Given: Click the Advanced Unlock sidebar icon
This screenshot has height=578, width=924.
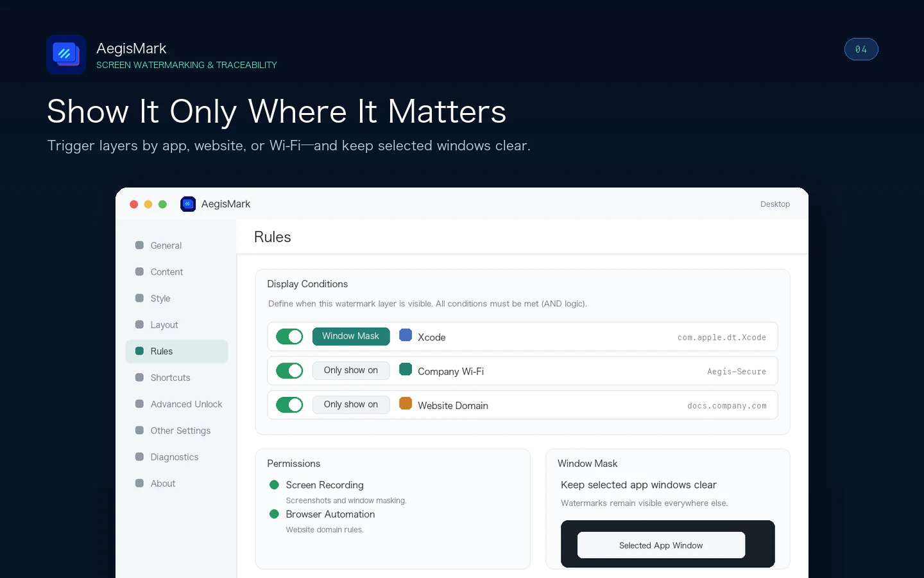Looking at the screenshot, I should (139, 404).
